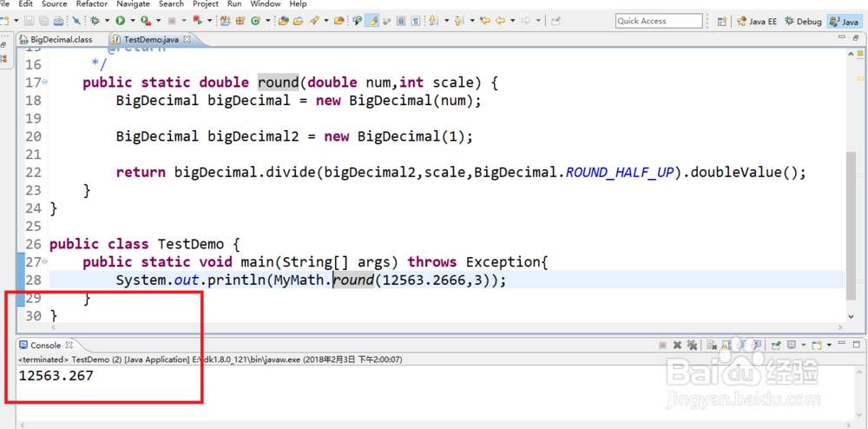Click Last Edit Location arrow icon

485,21
